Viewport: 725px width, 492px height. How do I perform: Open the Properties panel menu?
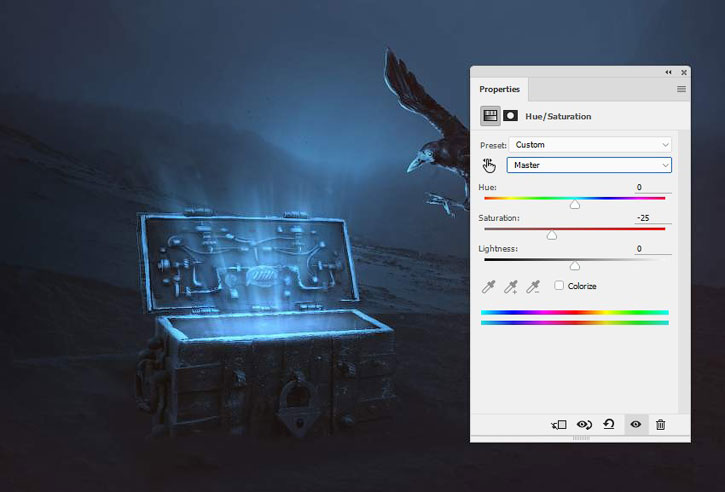pos(682,89)
